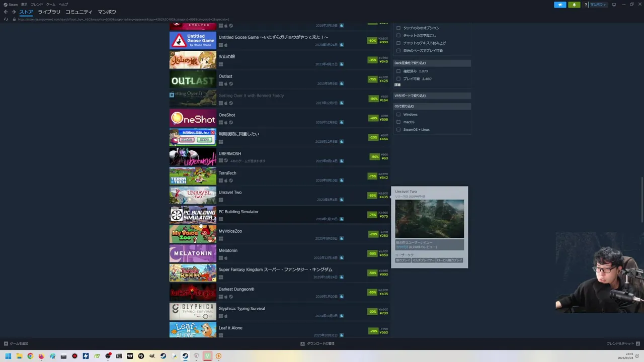
Task: Click Unravel Two -85% discount price
Action: (378, 195)
